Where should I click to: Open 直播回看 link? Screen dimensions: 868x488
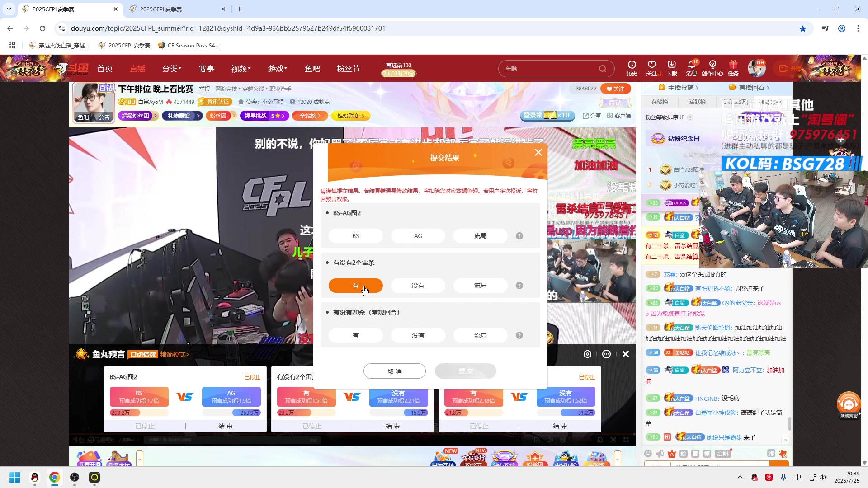[749, 88]
